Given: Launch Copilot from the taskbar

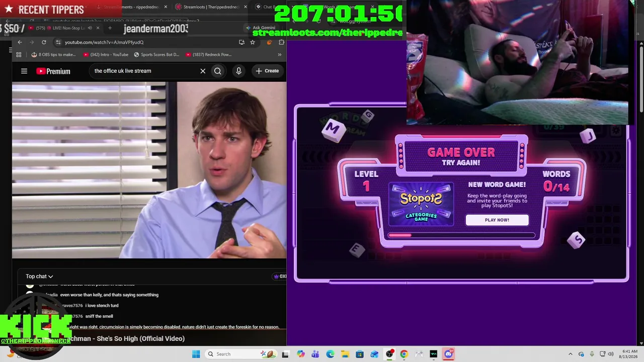Looking at the screenshot, I should click(x=300, y=354).
